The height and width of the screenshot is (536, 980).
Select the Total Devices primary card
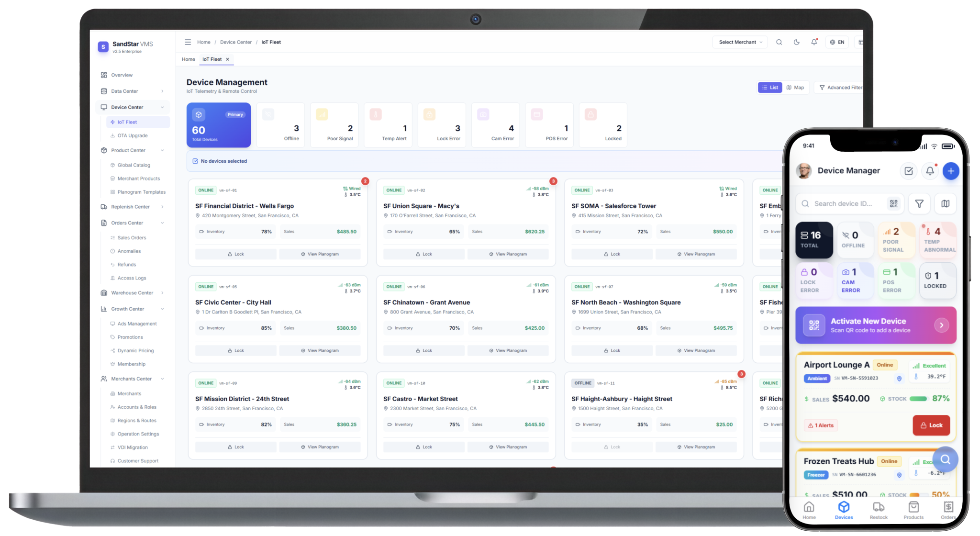tap(219, 125)
